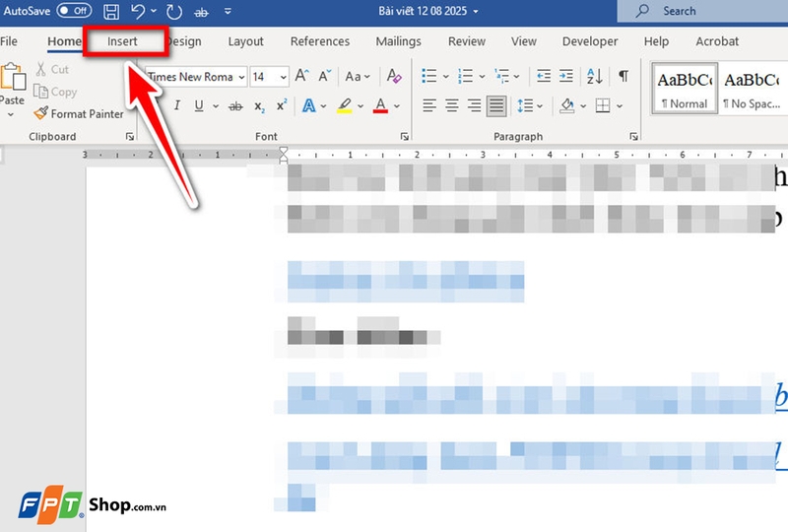
Task: Open the Change Case menu
Action: [358, 77]
